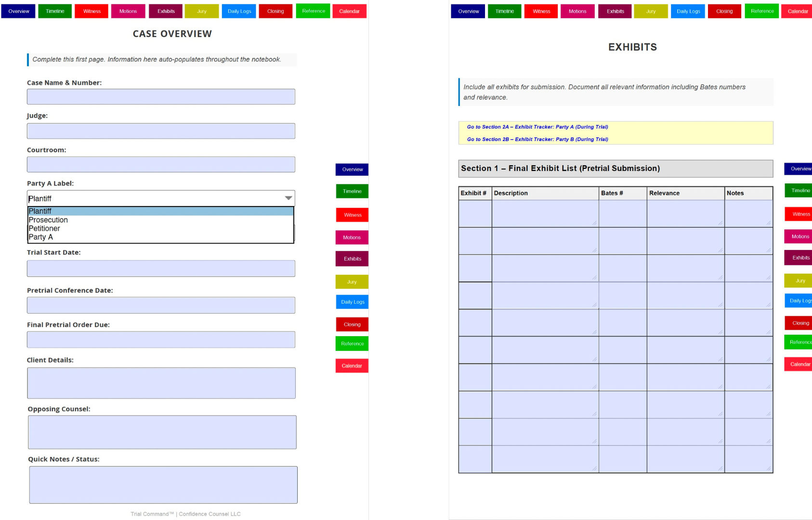The height and width of the screenshot is (520, 812).
Task: Follow link to Section 2A Exhibit Tracker Party A
Action: click(537, 127)
